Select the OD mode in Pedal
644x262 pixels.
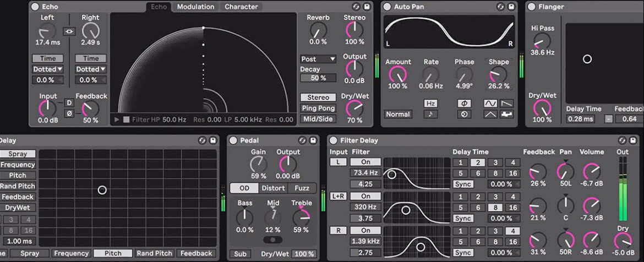244,188
